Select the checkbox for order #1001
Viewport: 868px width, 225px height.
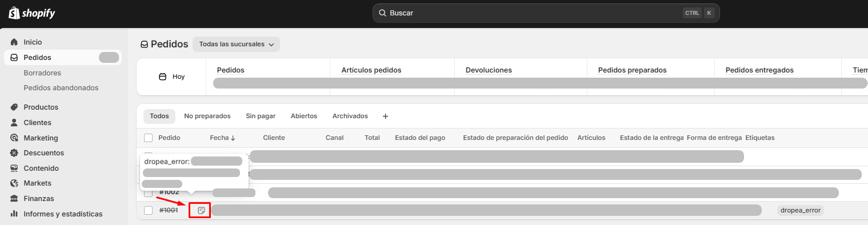point(149,211)
